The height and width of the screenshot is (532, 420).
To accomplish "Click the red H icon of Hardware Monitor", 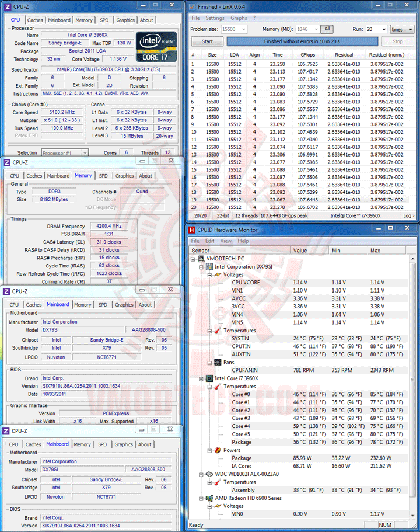I will pyautogui.click(x=191, y=230).
